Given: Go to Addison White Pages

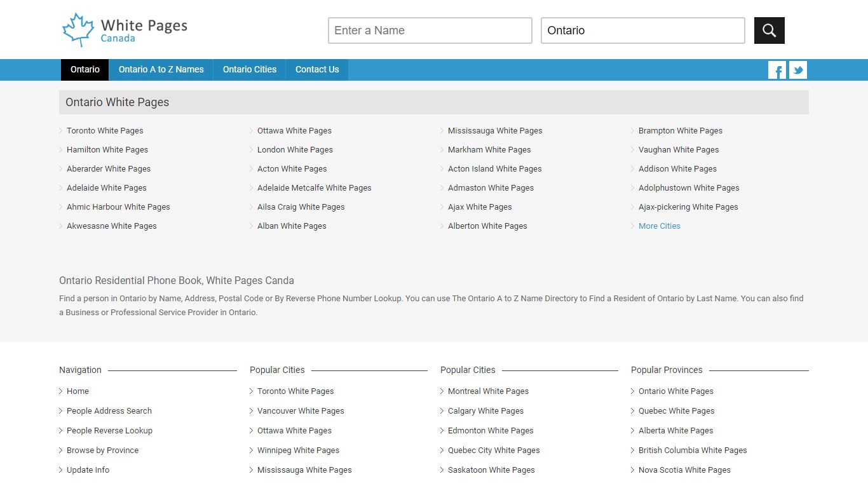Looking at the screenshot, I should point(677,169).
